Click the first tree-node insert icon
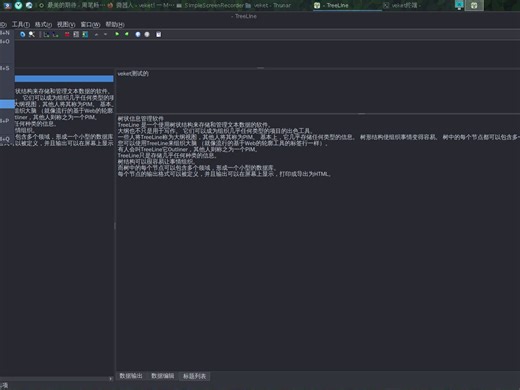 46,34
